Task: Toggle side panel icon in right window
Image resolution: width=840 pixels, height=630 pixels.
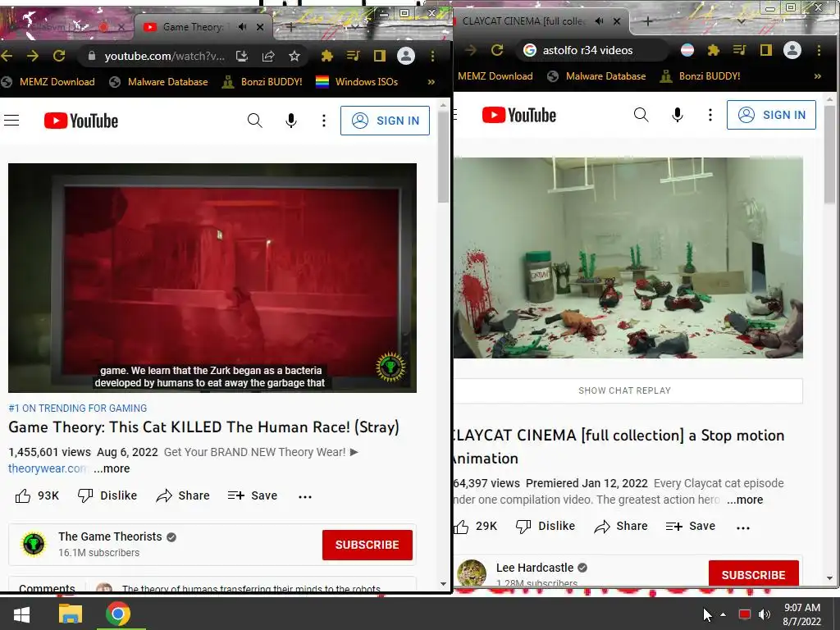Action: coord(765,50)
